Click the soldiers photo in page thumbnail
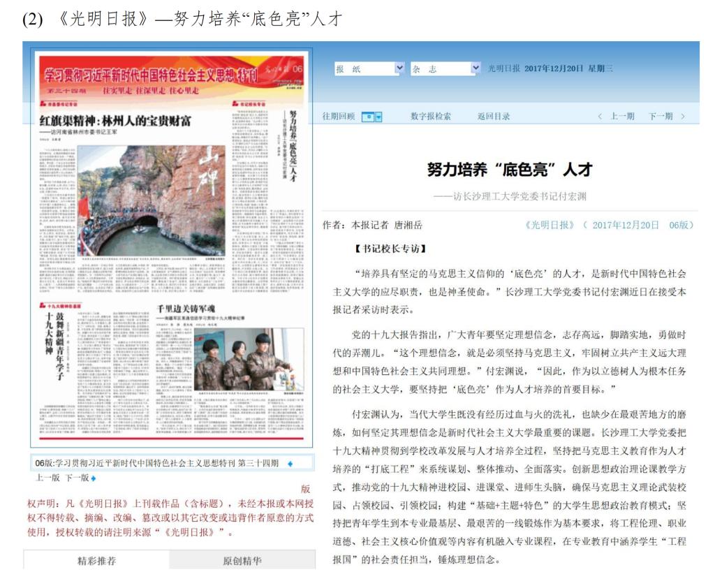The image size is (715, 588). [249, 359]
